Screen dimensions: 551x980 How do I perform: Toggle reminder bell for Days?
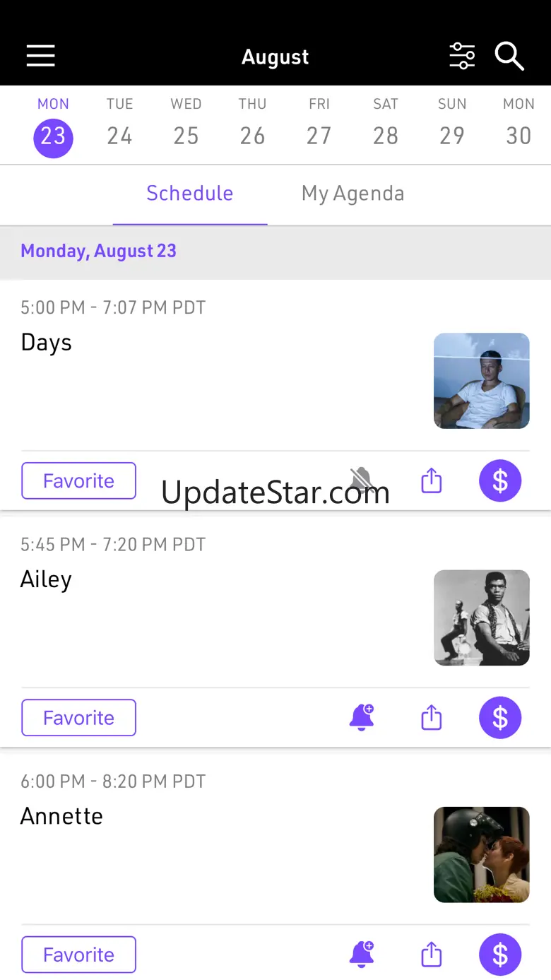[x=362, y=480]
